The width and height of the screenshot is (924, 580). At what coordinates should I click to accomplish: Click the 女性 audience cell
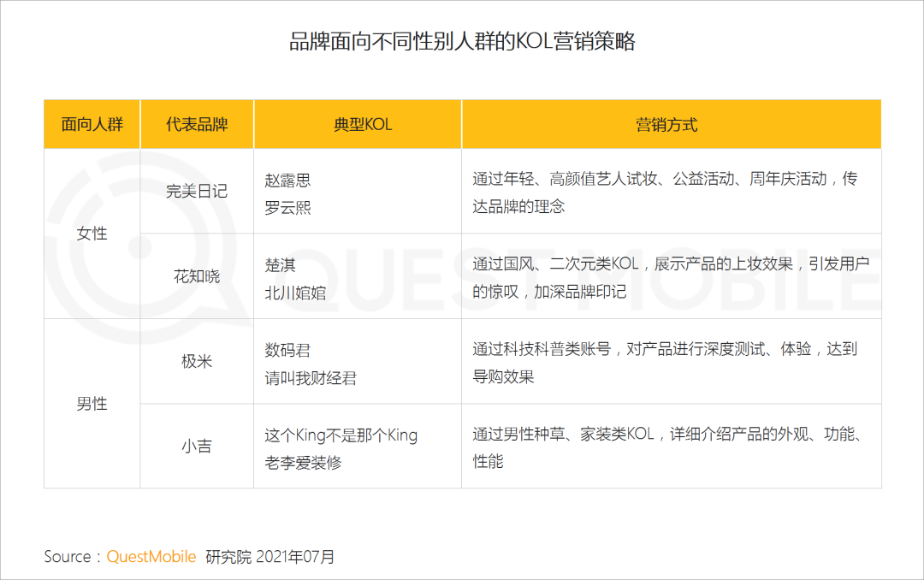pyautogui.click(x=92, y=234)
